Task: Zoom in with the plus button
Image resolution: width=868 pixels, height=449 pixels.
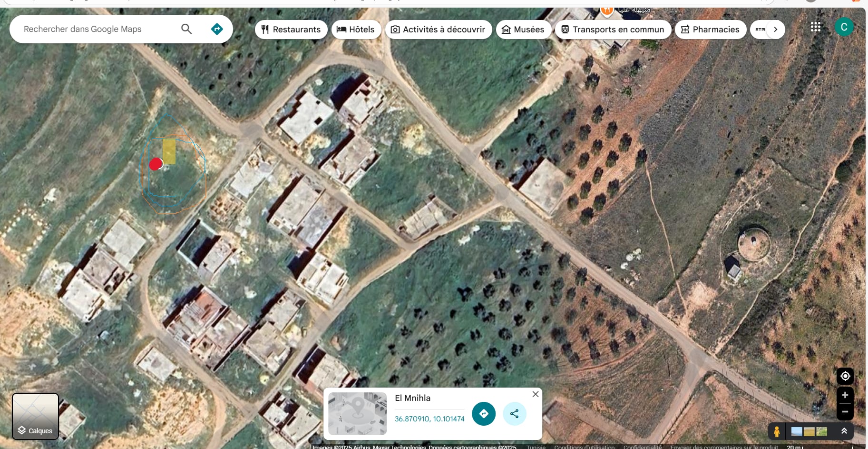Action: pyautogui.click(x=845, y=395)
